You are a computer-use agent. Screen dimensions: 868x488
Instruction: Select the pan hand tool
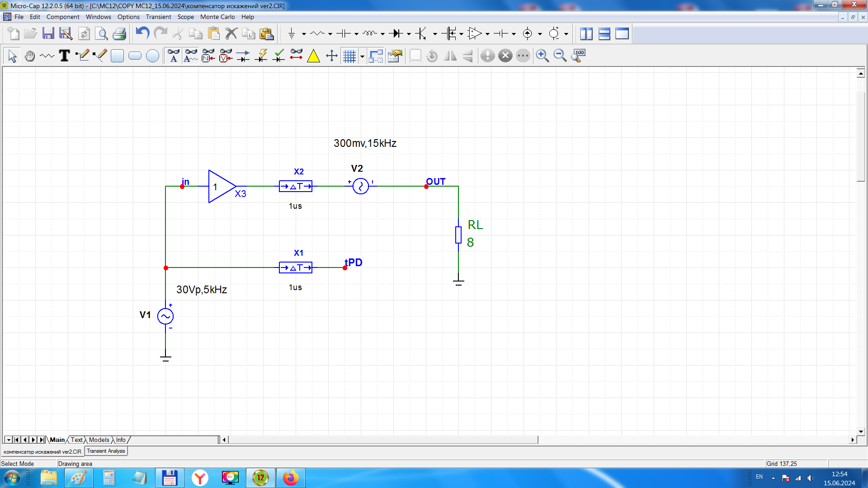pos(30,56)
